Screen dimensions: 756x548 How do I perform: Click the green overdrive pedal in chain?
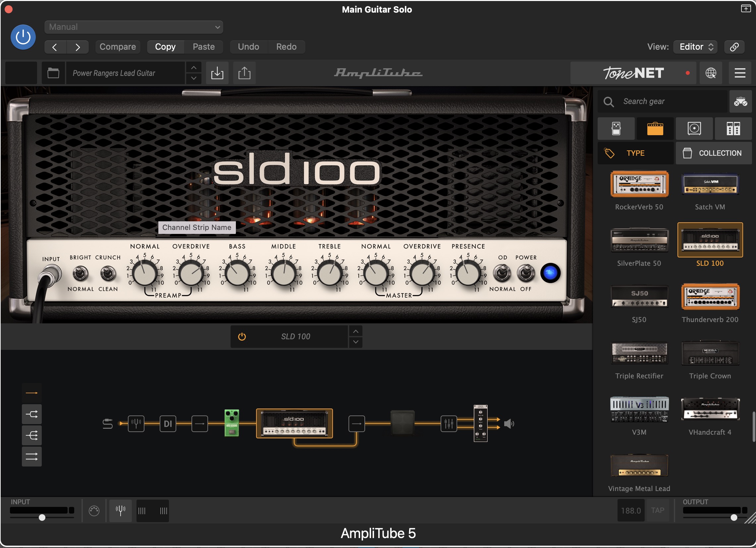[232, 423]
